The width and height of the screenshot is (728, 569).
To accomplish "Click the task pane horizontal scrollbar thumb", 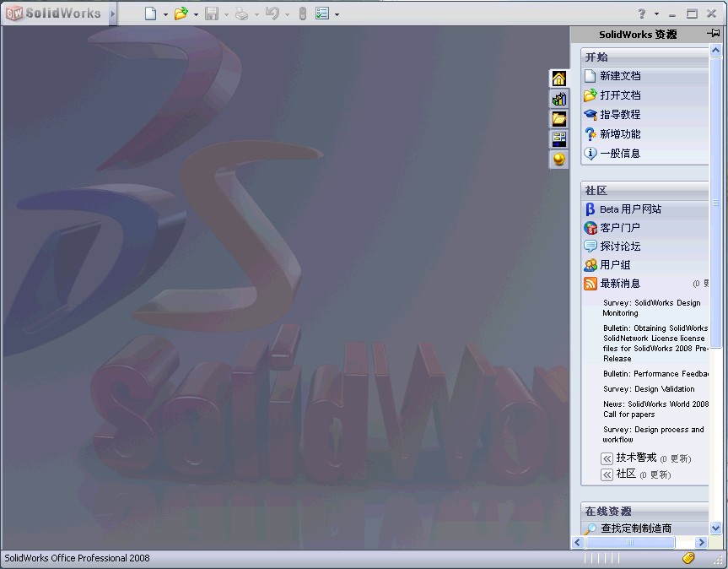I will (630, 542).
